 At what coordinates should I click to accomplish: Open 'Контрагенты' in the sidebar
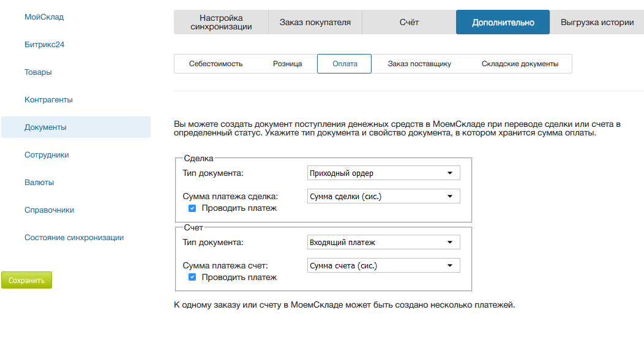[x=48, y=99]
